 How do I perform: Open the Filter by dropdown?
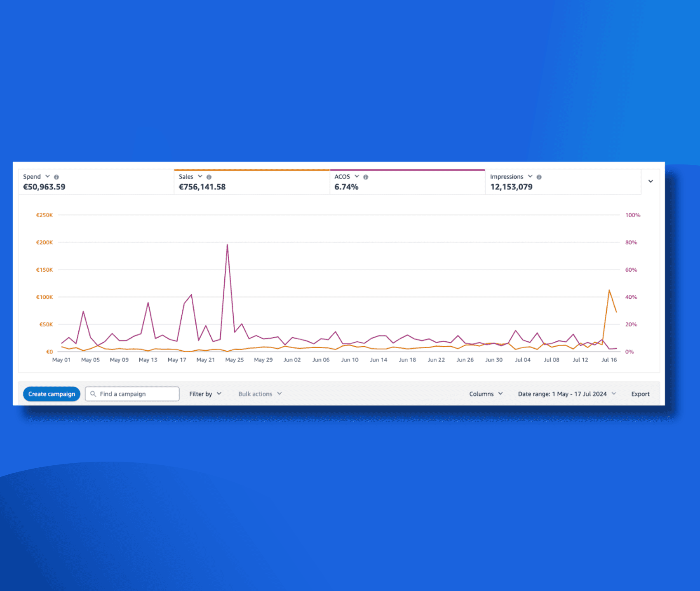tap(205, 394)
